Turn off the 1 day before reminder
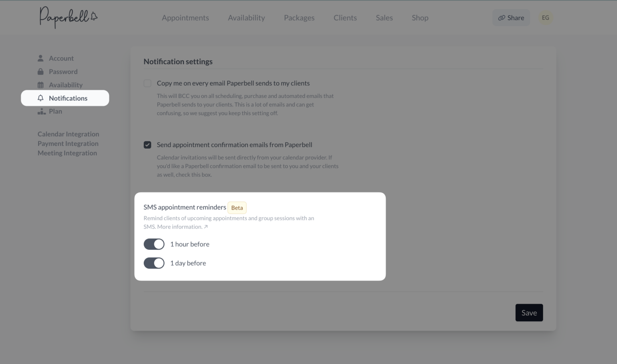This screenshot has width=617, height=364. click(154, 263)
